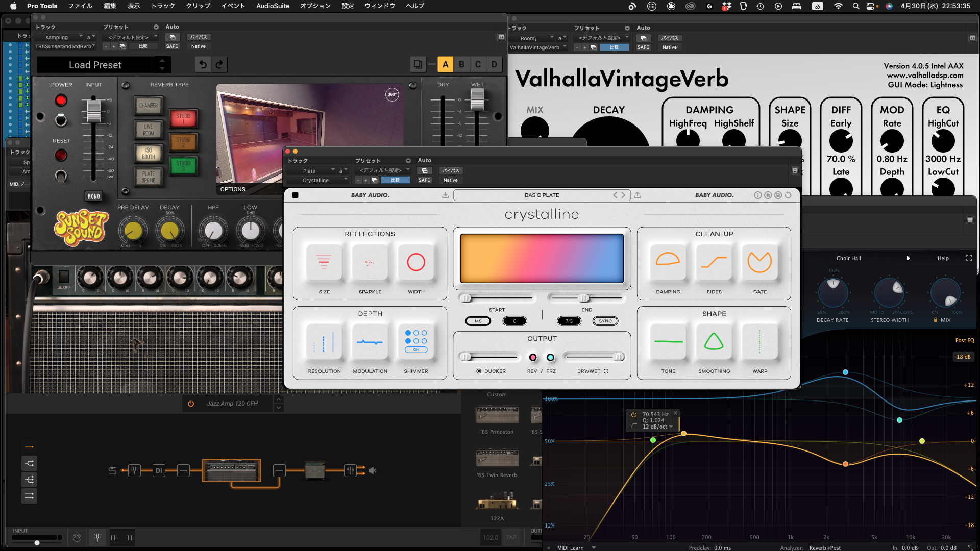Toggle the Sunset Sound POWER button

(61, 101)
